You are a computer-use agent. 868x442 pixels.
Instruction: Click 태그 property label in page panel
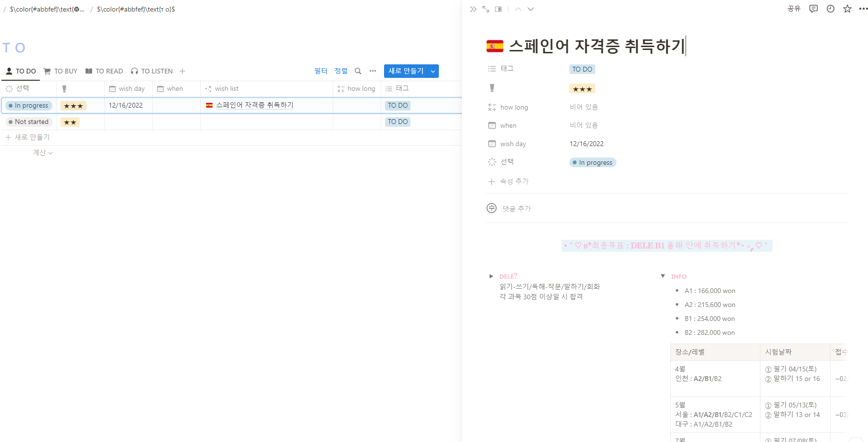click(507, 69)
